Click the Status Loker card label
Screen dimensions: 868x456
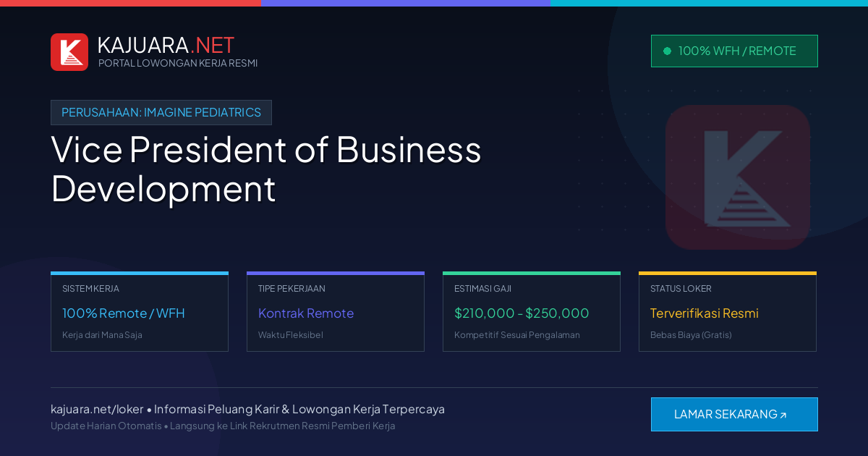tap(681, 289)
